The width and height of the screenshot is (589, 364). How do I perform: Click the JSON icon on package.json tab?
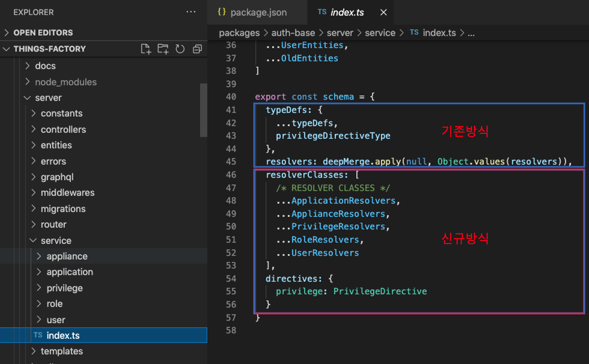click(x=222, y=12)
